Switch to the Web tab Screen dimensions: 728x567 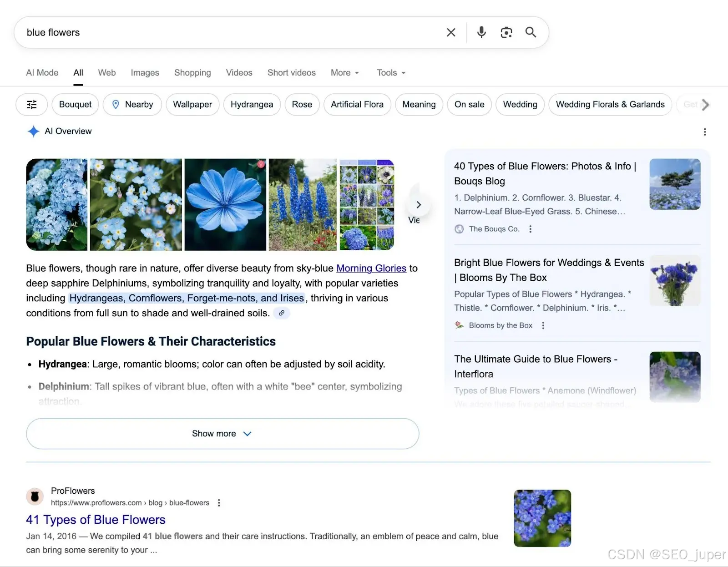click(107, 73)
